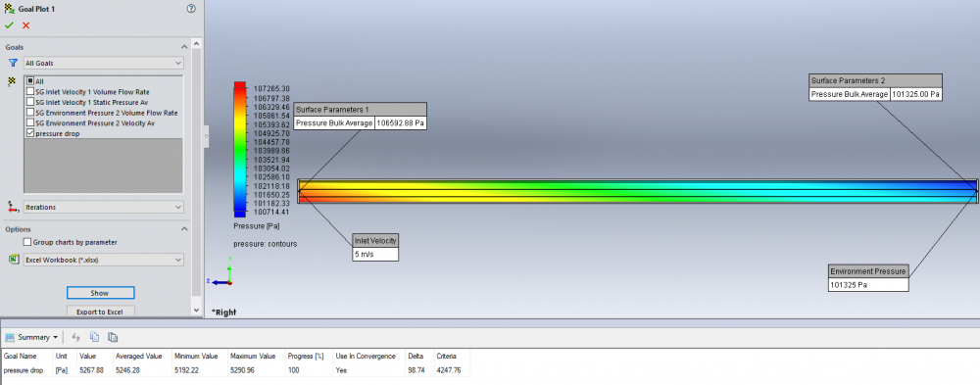Click the Export to Excel button
Screen dimensions: 980x385
pos(100,312)
